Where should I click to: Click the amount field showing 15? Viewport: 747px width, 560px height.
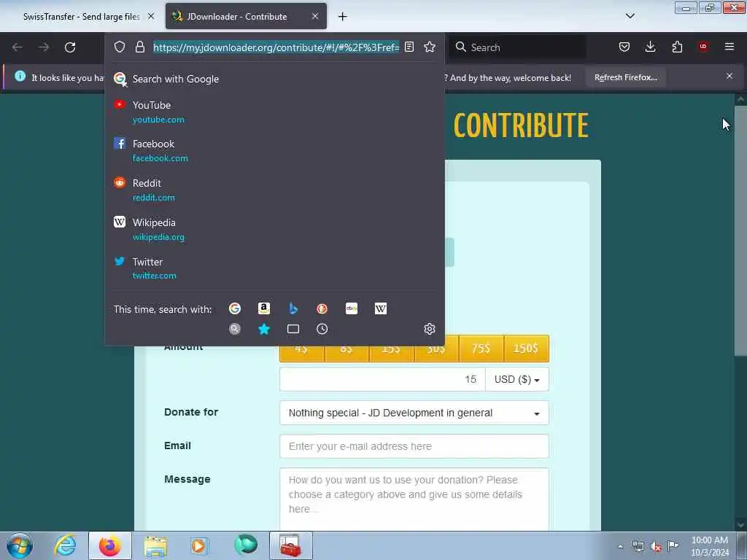pyautogui.click(x=382, y=379)
